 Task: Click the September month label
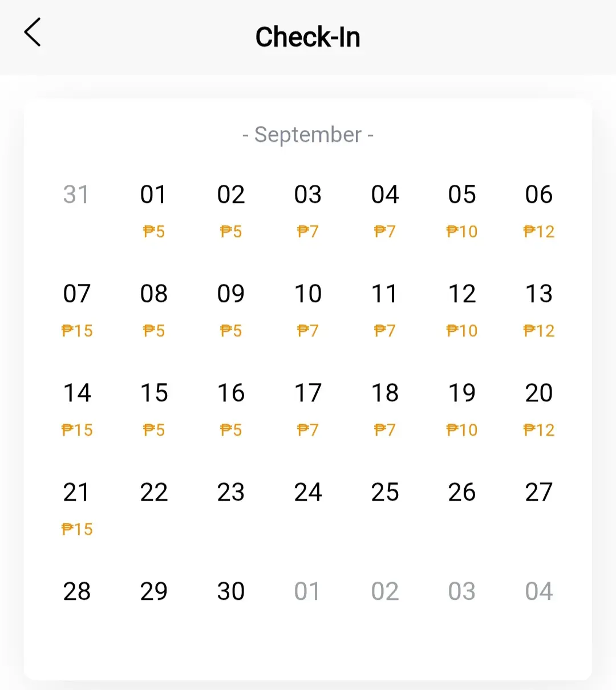point(308,135)
